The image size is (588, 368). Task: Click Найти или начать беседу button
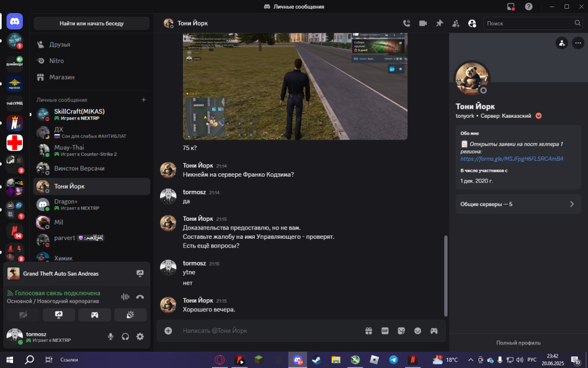pyautogui.click(x=91, y=23)
